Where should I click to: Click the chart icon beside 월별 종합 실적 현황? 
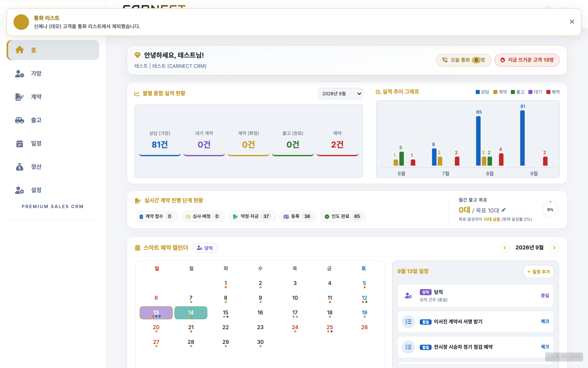137,93
